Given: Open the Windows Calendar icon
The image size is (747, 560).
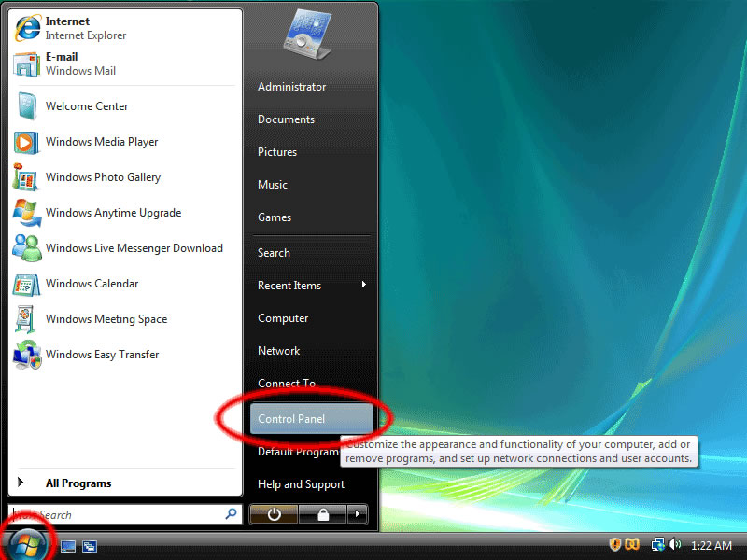Looking at the screenshot, I should click(x=27, y=285).
